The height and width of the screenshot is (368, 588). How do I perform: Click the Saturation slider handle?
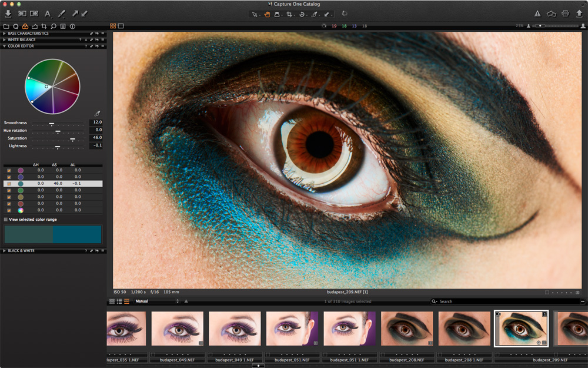point(72,140)
